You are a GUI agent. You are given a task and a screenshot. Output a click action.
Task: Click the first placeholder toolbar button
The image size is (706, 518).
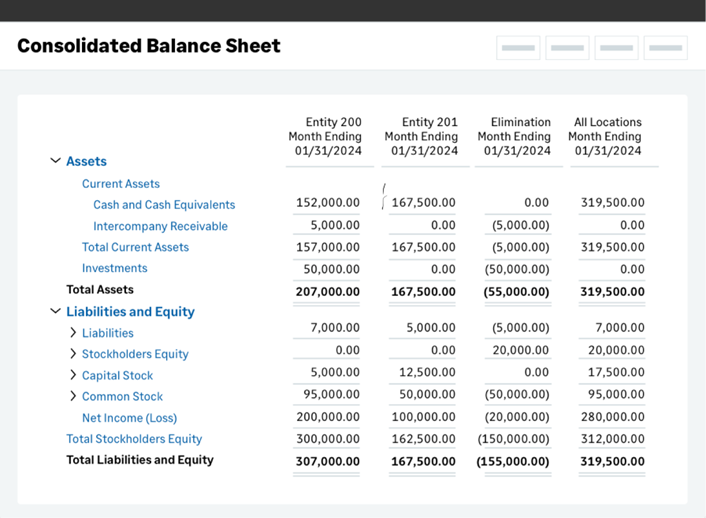(x=518, y=48)
